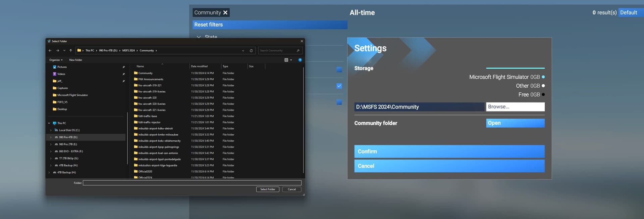Click the back arrow in Select Folder dialog

point(50,51)
